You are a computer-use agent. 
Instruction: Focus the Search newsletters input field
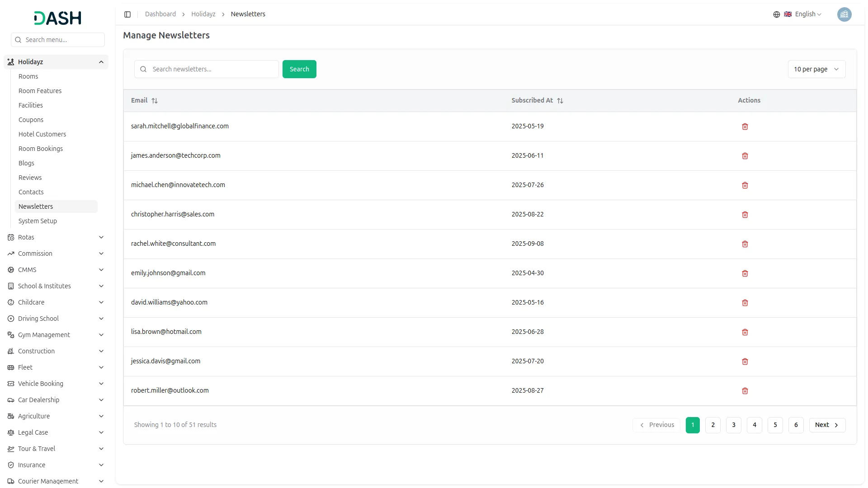click(212, 69)
